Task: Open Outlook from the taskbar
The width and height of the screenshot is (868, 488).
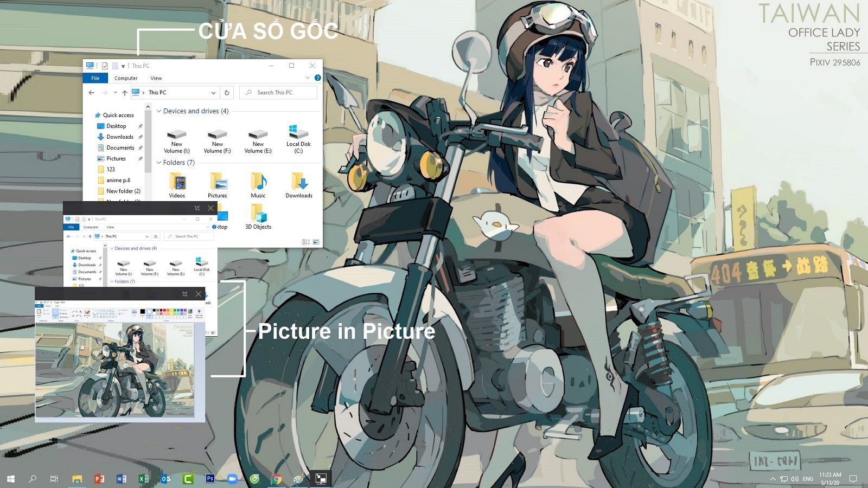Action: tap(166, 479)
